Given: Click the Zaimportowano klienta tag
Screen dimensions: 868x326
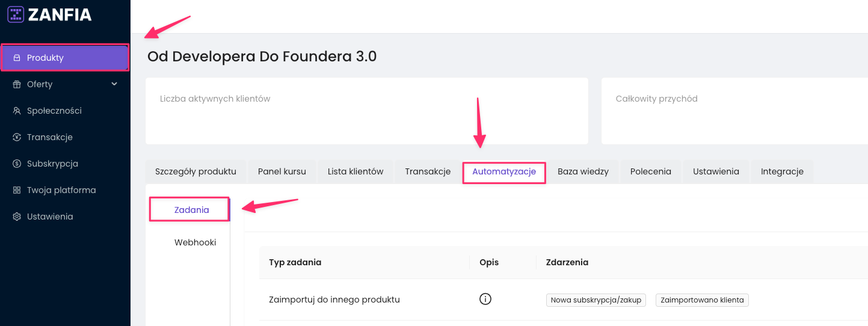Looking at the screenshot, I should click(702, 300).
